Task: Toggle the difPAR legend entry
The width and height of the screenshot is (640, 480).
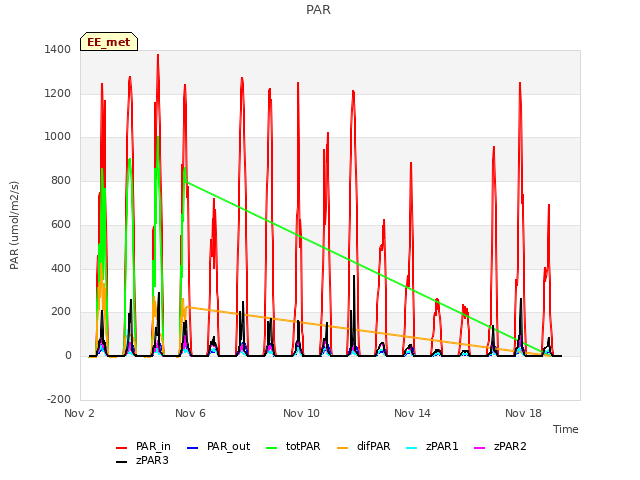Action: coord(364,447)
